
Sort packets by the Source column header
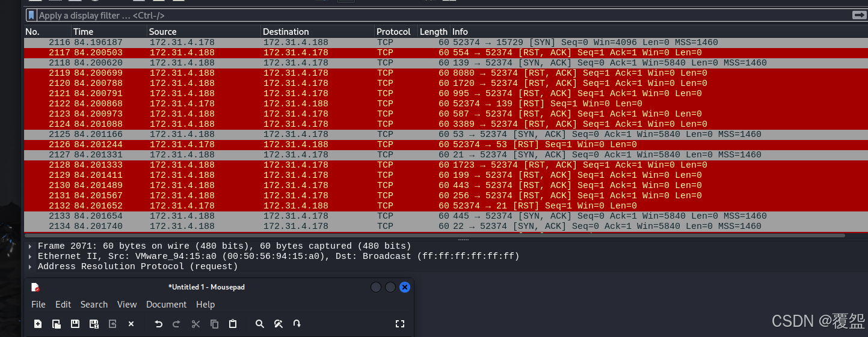tap(204, 32)
